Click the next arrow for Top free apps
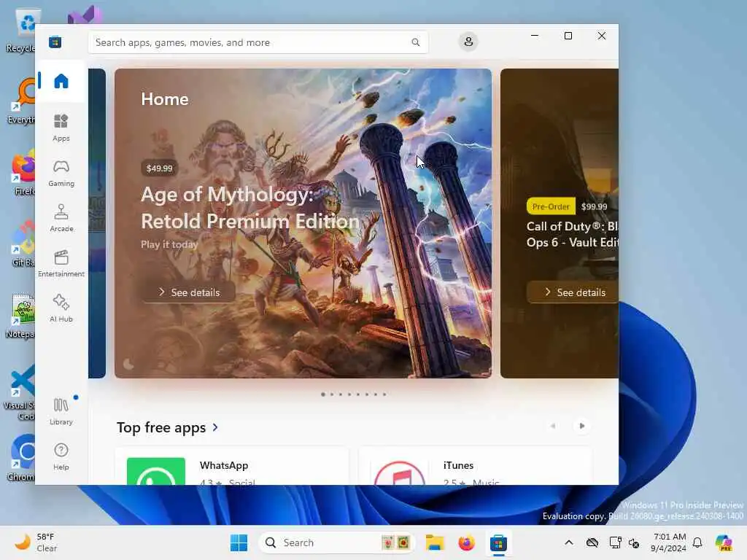This screenshot has width=747, height=560. click(x=581, y=426)
